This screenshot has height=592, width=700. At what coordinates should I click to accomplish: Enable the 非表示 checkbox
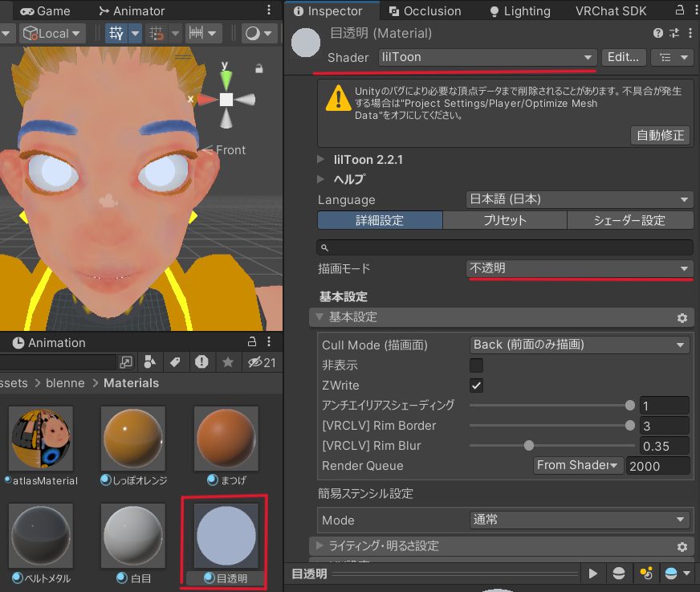[477, 365]
